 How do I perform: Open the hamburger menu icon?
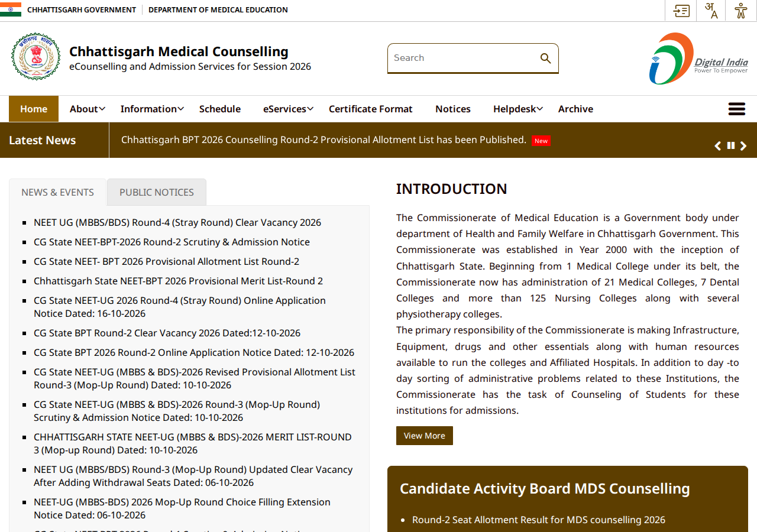(x=737, y=109)
